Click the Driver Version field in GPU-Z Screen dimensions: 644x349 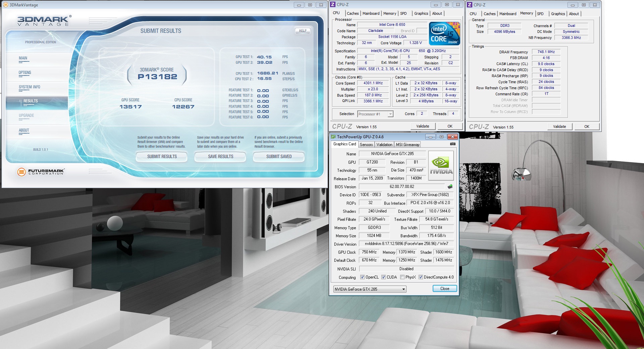[407, 244]
